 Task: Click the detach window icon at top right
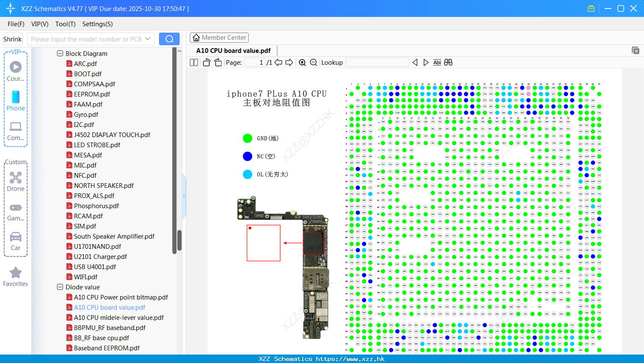tap(636, 50)
